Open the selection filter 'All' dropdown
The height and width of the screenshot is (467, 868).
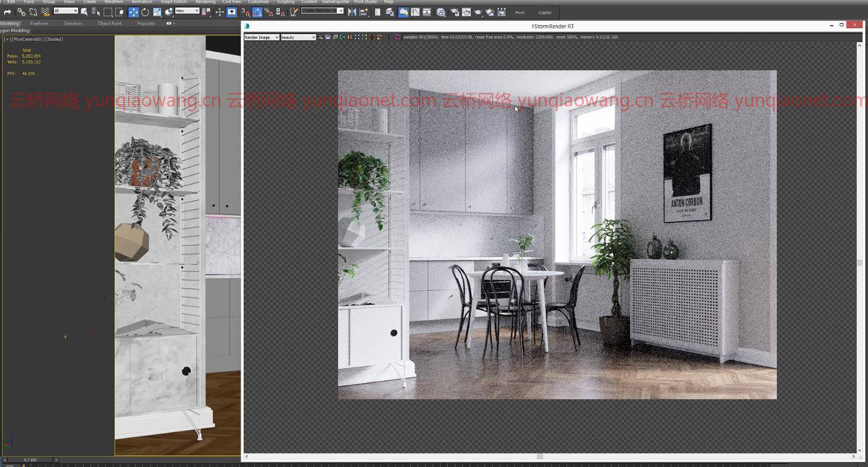click(x=66, y=11)
